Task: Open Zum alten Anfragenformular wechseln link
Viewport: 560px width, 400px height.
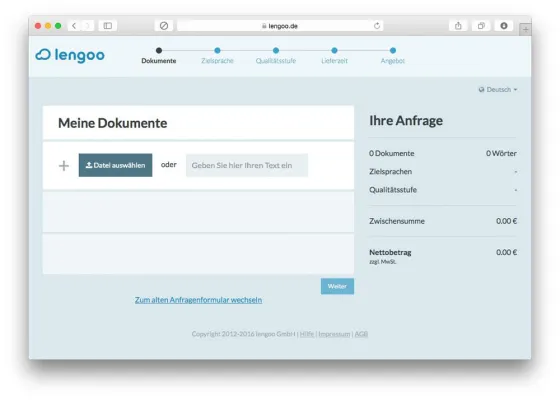Action: coord(198,300)
